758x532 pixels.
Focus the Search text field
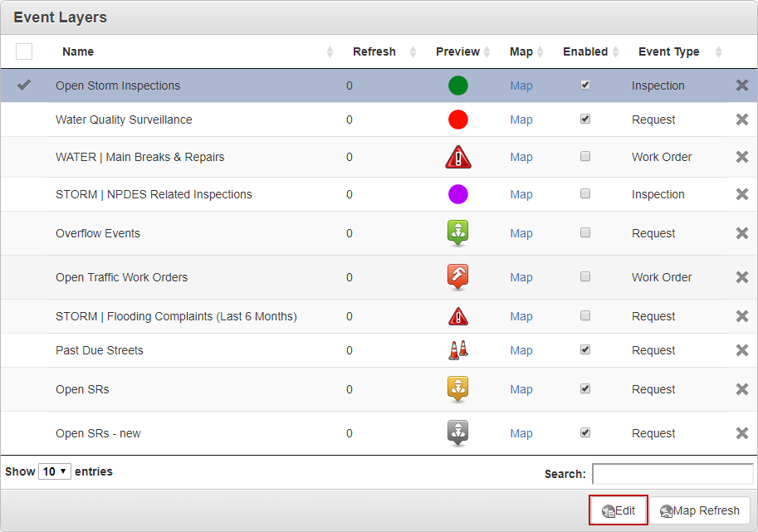click(x=672, y=474)
